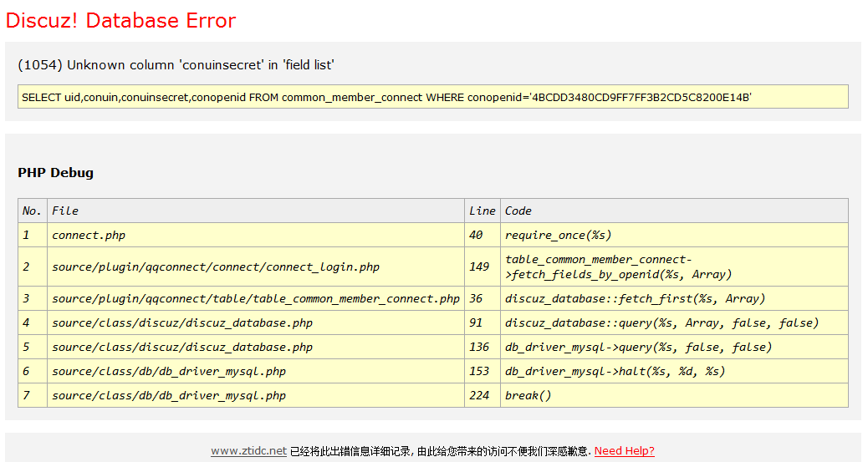Select the fetch_fields_by_openid code cell

[x=674, y=267]
